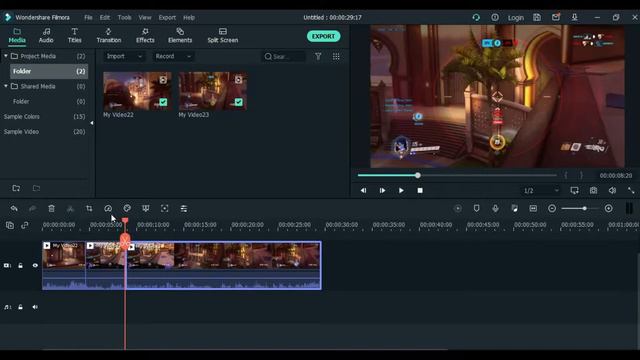Viewport: 640px width, 360px height.
Task: Click the Undo arrow in timeline toolbar
Action: tap(14, 209)
